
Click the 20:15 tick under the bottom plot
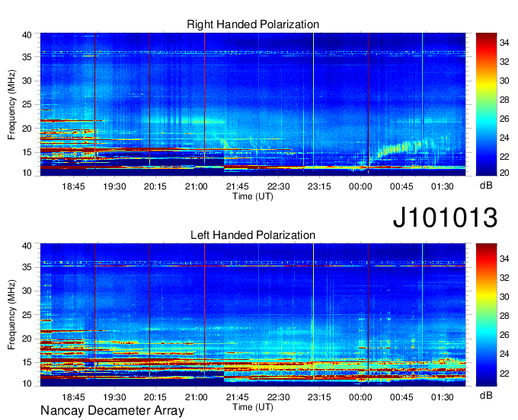(155, 397)
